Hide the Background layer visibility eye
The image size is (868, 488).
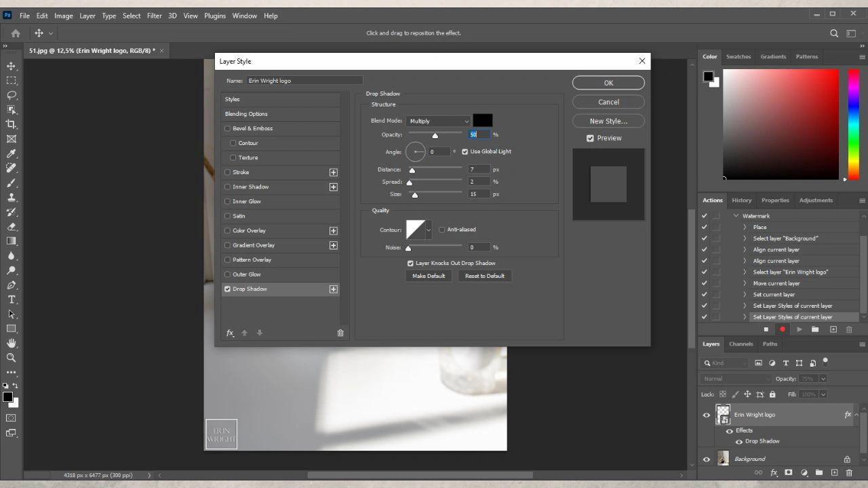click(707, 459)
